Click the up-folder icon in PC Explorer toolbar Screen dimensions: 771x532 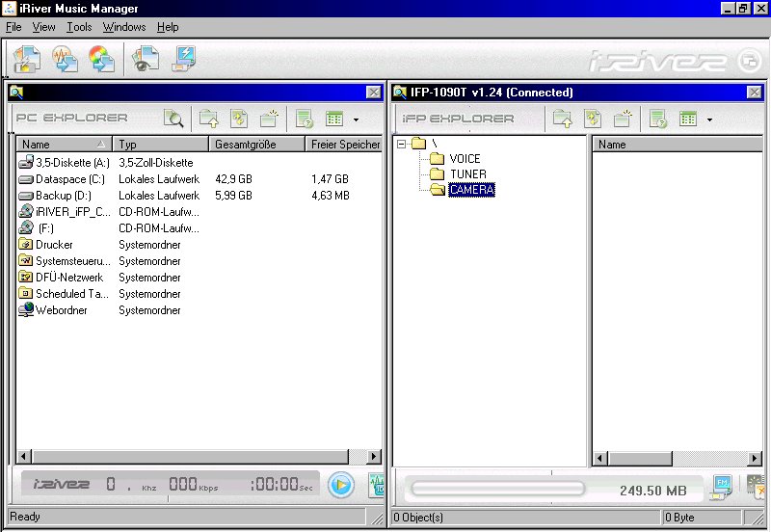(208, 119)
